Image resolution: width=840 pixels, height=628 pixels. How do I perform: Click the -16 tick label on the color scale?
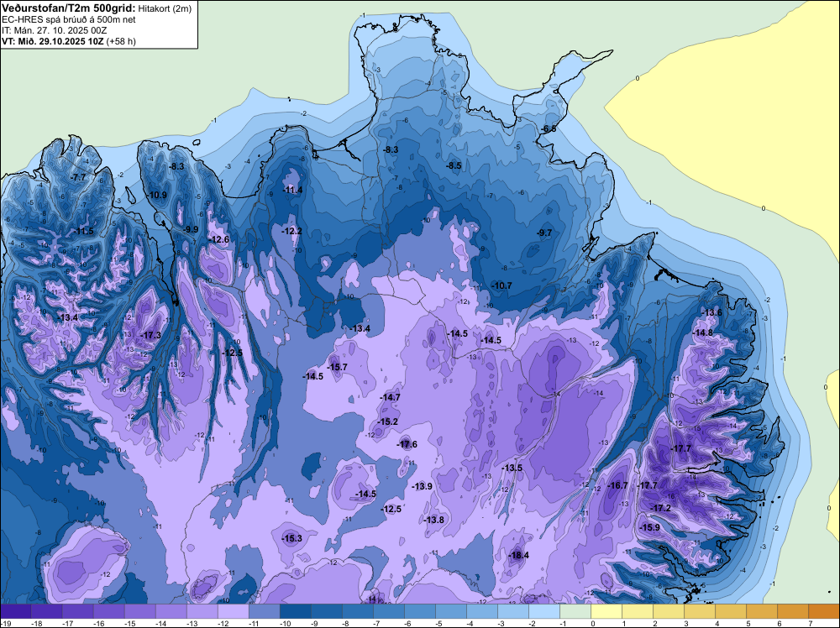(99, 623)
